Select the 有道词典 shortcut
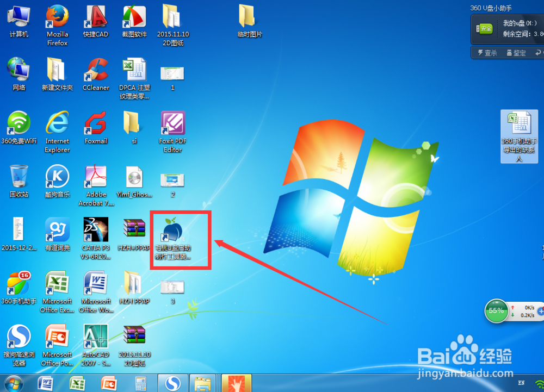 coord(57,234)
